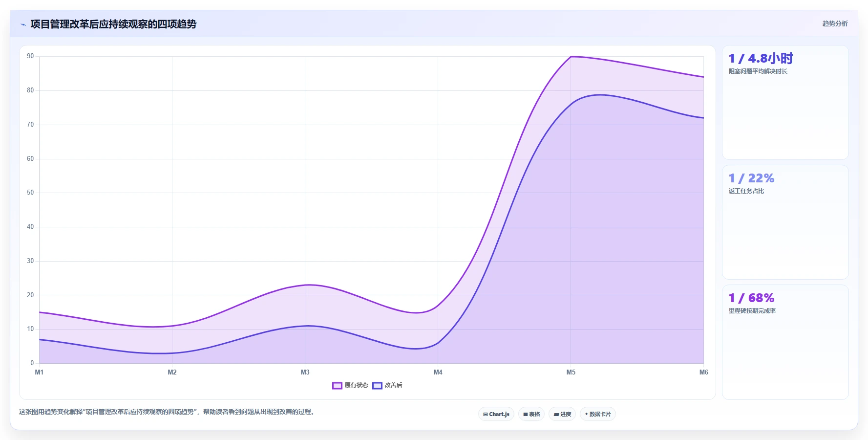Open the 1 / 68% stat card
Screen dimensions: 868x440
(x=785, y=342)
